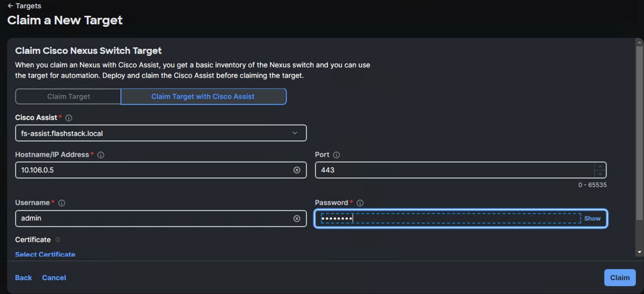
Task: Select the Claim Target with Cisco Assist tab
Action: [x=203, y=96]
